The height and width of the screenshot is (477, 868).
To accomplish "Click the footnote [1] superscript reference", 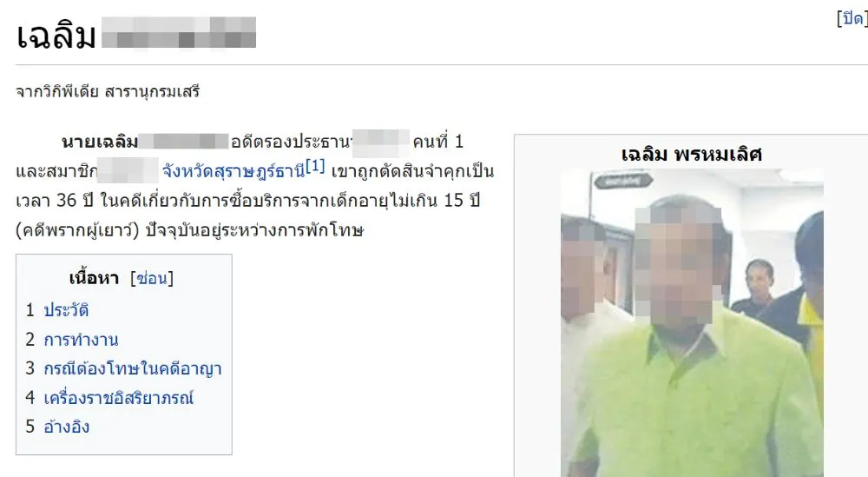I will pyautogui.click(x=315, y=166).
